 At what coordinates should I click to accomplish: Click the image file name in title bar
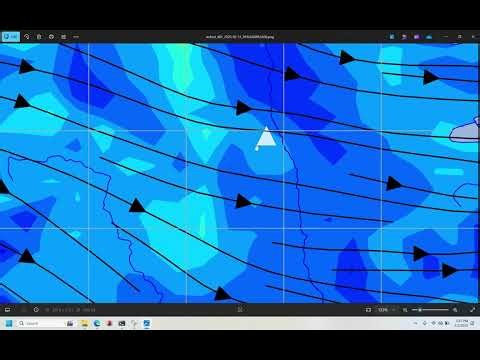click(x=240, y=37)
